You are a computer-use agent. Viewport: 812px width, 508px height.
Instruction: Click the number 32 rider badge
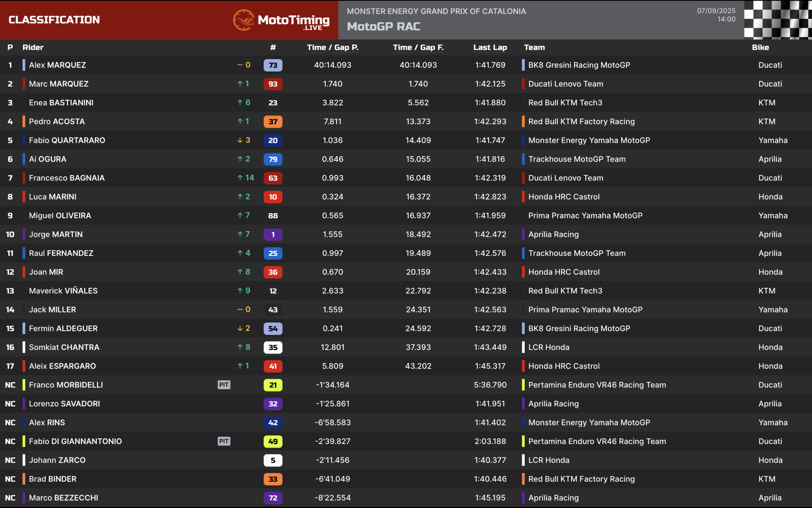click(x=273, y=404)
